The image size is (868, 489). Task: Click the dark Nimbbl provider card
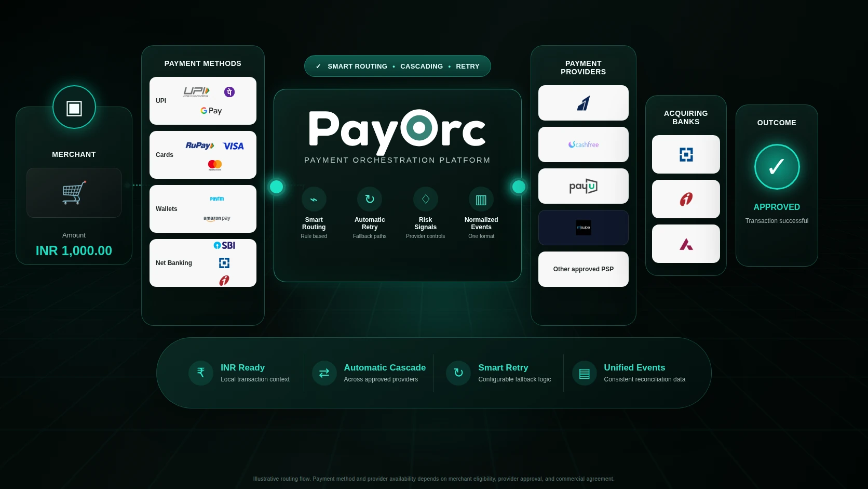(x=584, y=228)
